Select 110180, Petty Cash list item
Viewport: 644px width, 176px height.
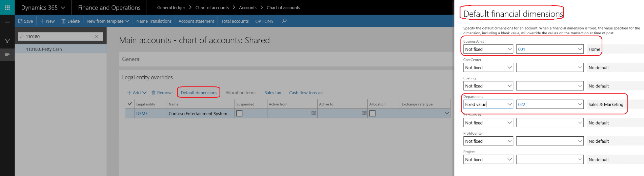[61, 49]
